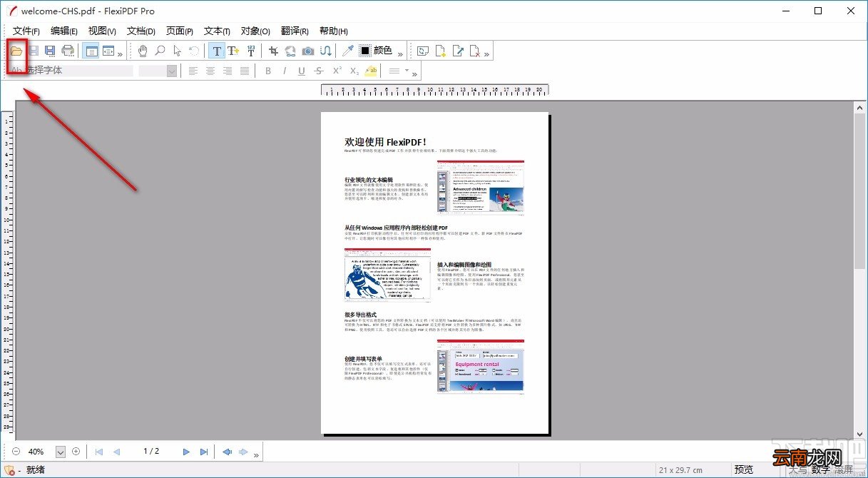Click the 颜色 color button

(x=383, y=51)
